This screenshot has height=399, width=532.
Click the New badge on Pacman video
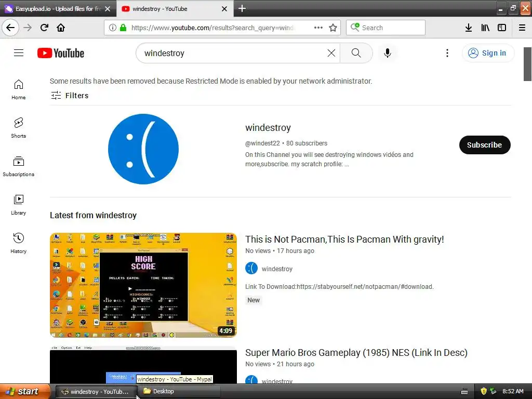pyautogui.click(x=254, y=300)
